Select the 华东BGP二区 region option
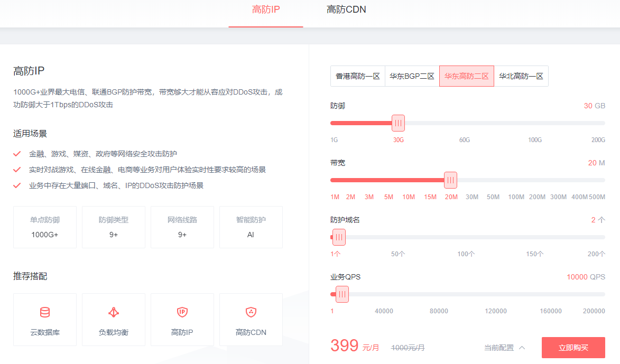 412,76
